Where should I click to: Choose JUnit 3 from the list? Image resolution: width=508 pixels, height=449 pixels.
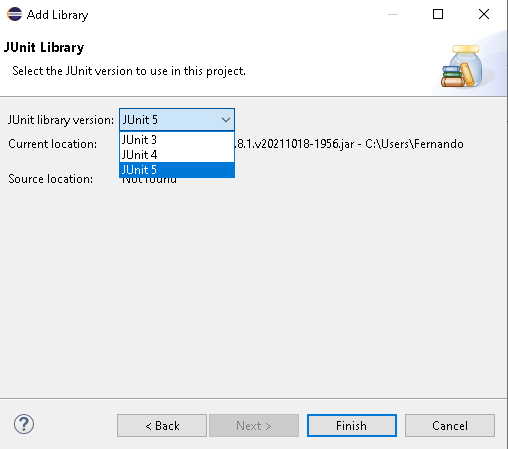(x=177, y=140)
